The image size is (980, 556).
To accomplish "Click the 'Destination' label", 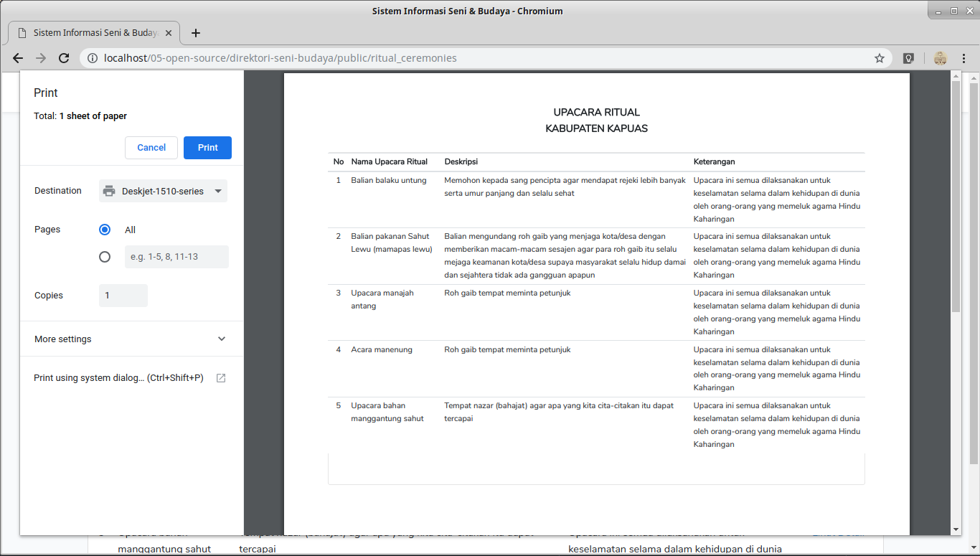I will (x=58, y=191).
